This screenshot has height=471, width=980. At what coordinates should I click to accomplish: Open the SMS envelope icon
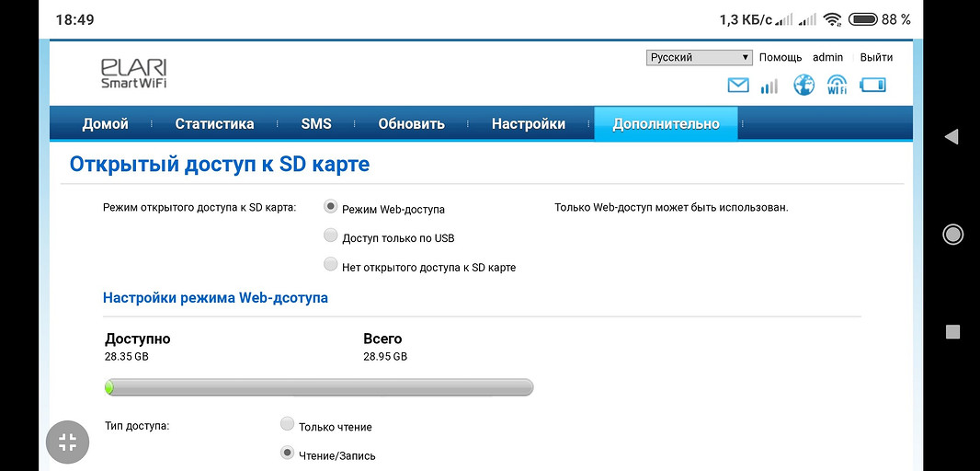(x=738, y=85)
